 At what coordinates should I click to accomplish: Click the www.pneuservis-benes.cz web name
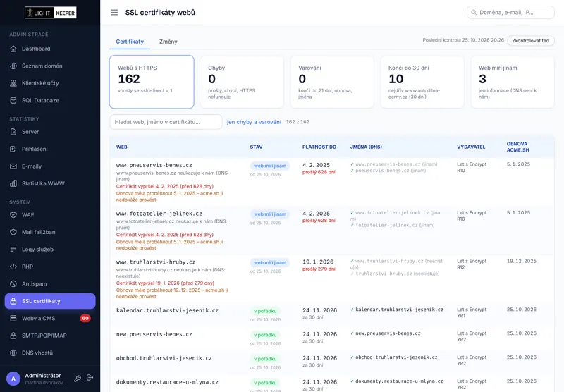(154, 165)
